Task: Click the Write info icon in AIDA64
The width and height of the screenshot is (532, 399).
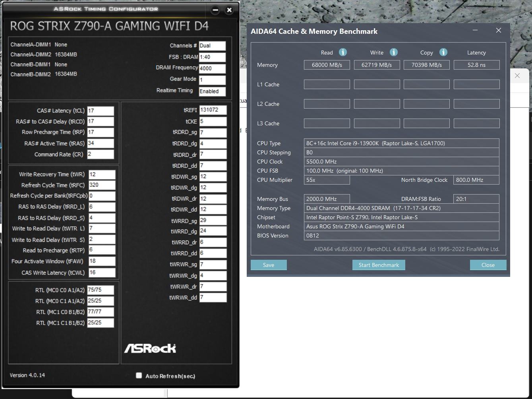Action: point(394,52)
